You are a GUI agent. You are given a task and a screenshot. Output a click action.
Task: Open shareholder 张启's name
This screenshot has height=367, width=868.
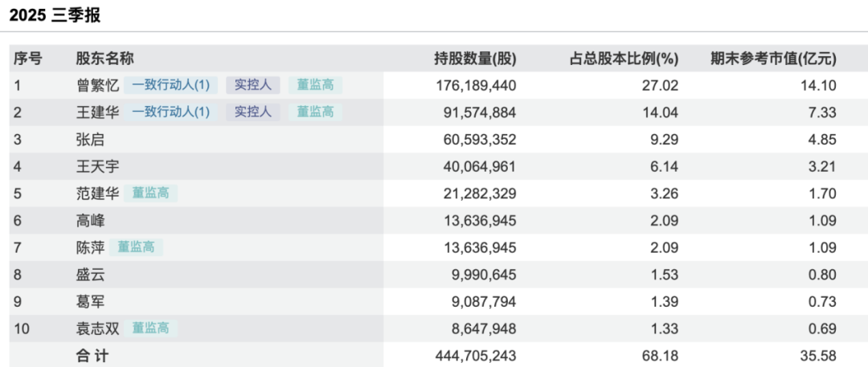[90, 140]
